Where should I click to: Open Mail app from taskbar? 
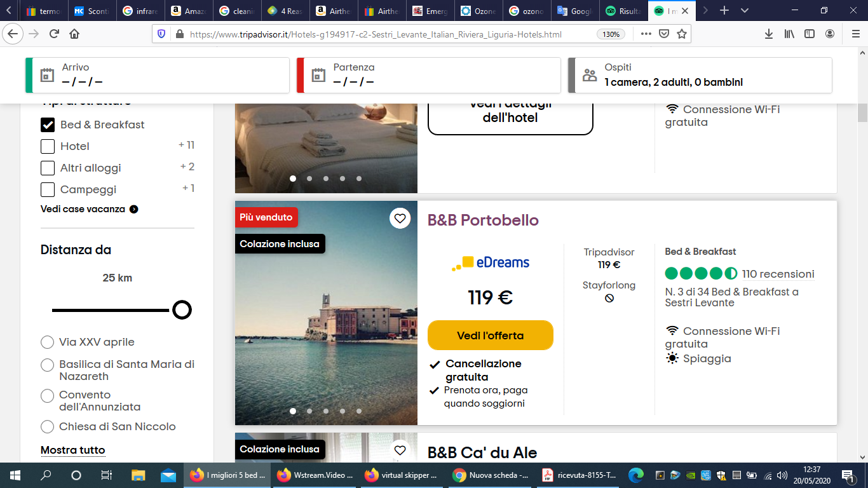pyautogui.click(x=168, y=475)
